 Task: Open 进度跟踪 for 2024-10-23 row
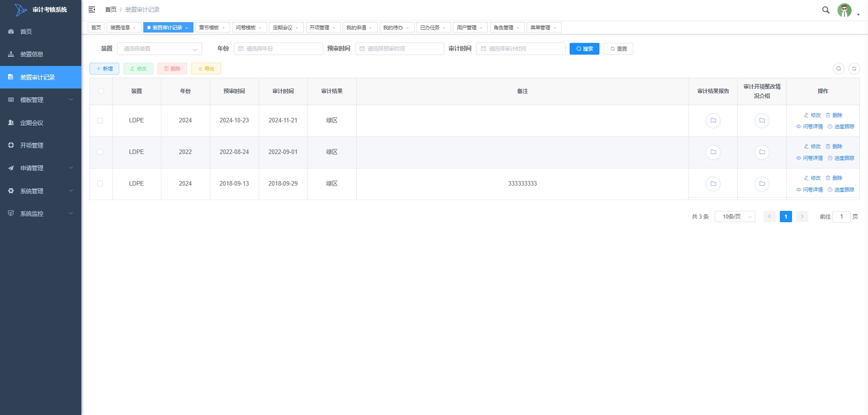[x=841, y=126]
